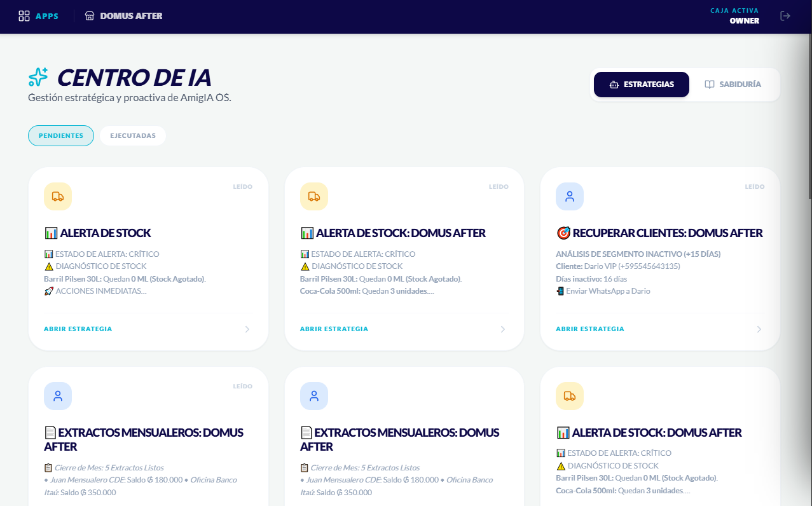Click the APPS label in top bar
This screenshot has height=506, width=812.
click(47, 17)
